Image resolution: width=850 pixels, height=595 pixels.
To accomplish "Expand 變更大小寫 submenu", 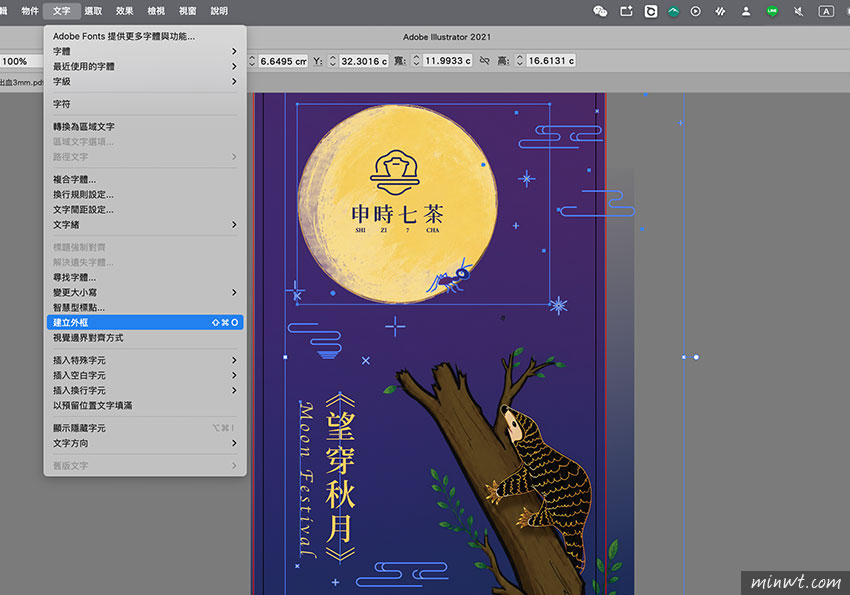I will coord(145,293).
